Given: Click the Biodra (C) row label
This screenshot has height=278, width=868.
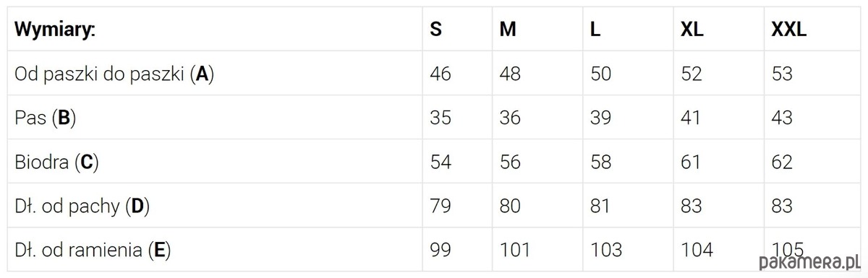Looking at the screenshot, I should click(56, 162).
